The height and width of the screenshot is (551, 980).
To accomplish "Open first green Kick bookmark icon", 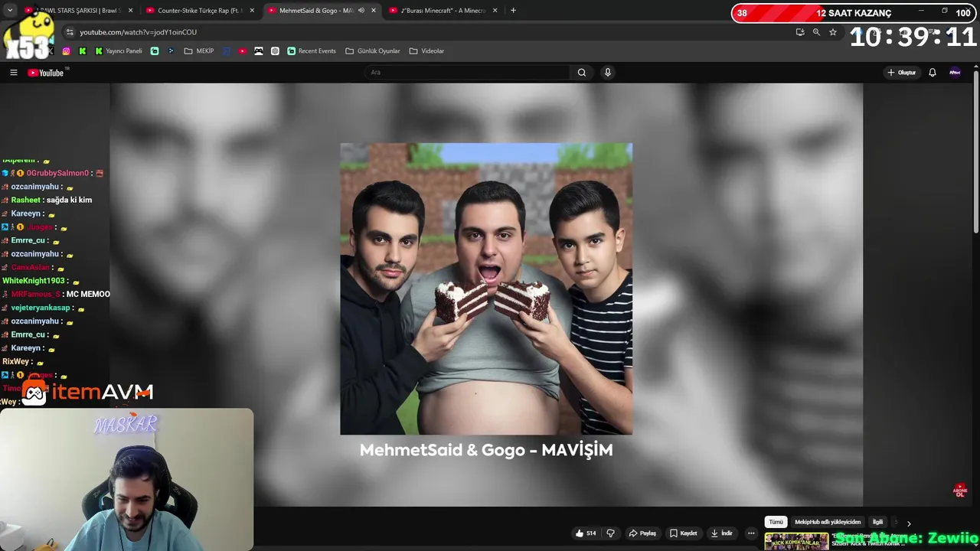I will point(83,51).
